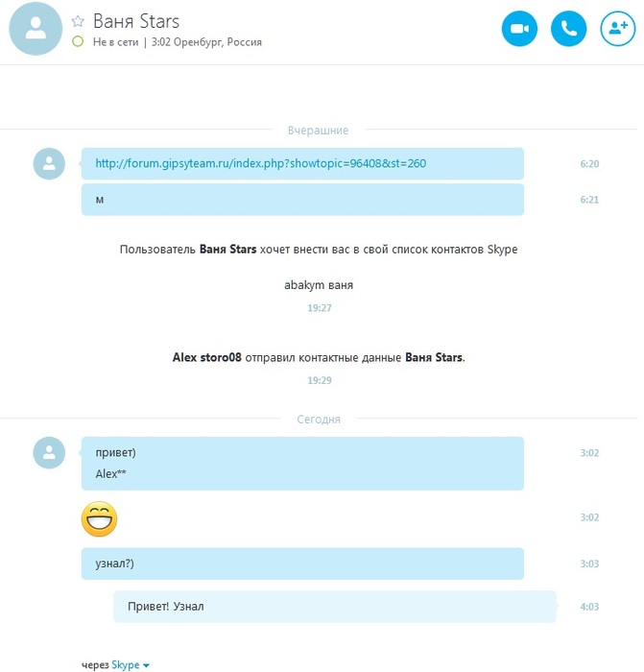The image size is (644, 672).
Task: Click the Ваня Stars contact name header
Action: pos(136,21)
